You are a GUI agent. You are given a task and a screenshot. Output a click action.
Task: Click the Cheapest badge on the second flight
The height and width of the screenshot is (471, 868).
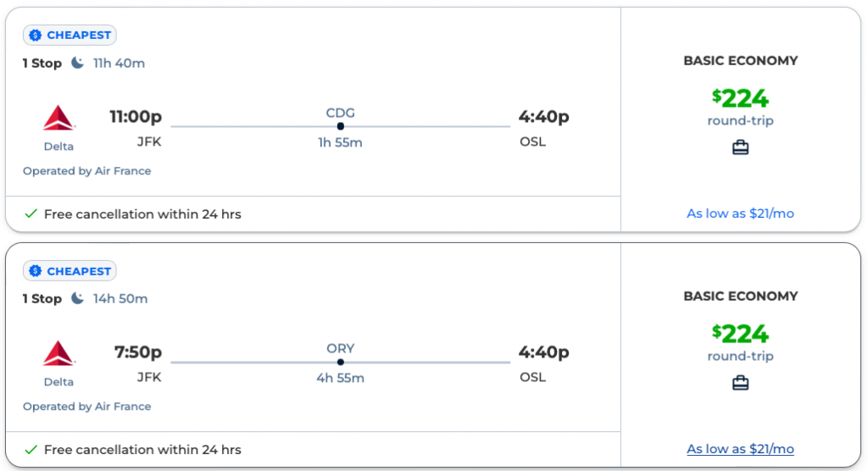pos(70,271)
